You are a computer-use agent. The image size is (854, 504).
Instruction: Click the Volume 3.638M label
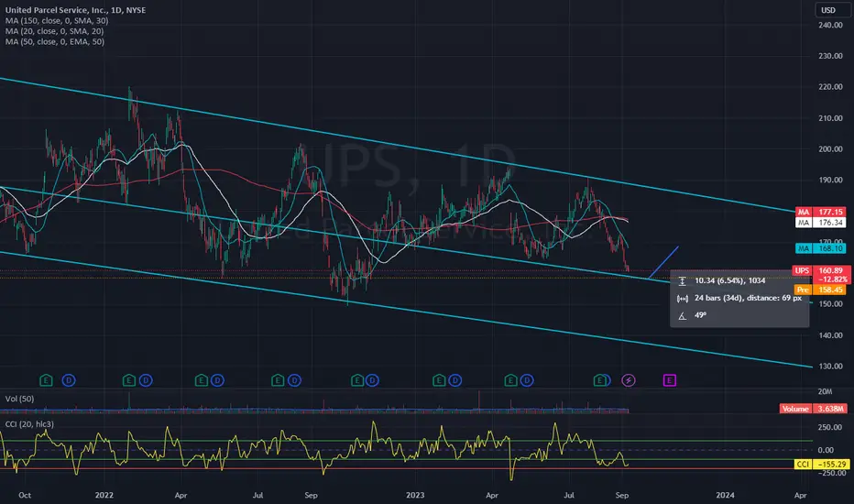point(813,409)
